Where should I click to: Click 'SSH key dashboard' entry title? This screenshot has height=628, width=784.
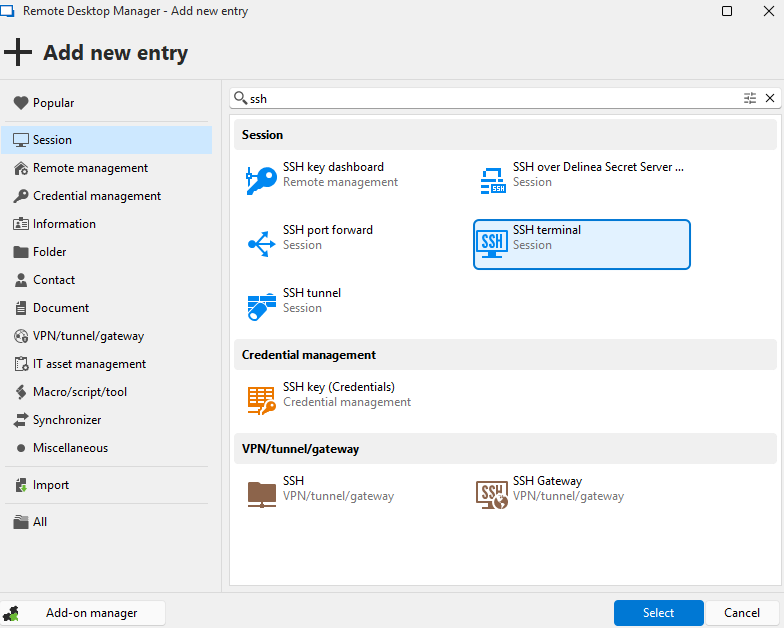pyautogui.click(x=333, y=167)
